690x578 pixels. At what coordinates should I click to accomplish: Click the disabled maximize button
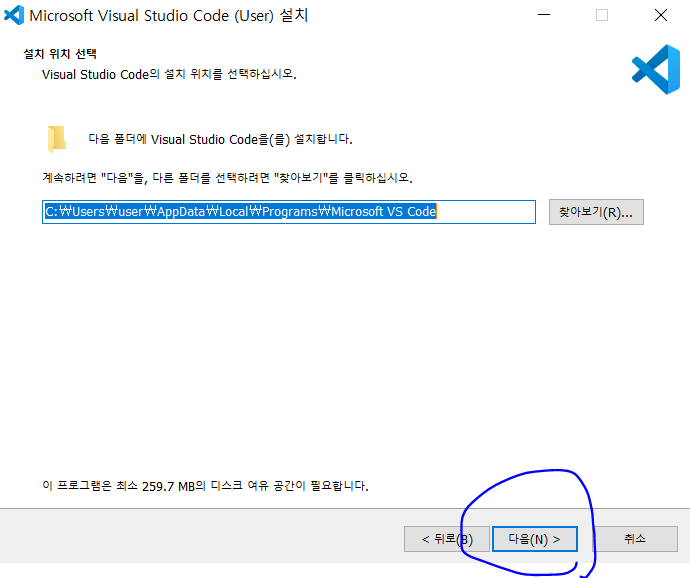(602, 15)
